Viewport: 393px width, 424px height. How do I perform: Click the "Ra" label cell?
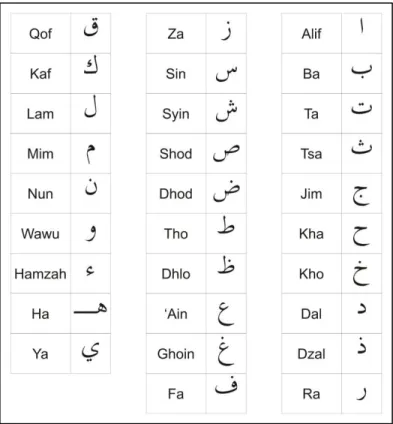pyautogui.click(x=311, y=393)
